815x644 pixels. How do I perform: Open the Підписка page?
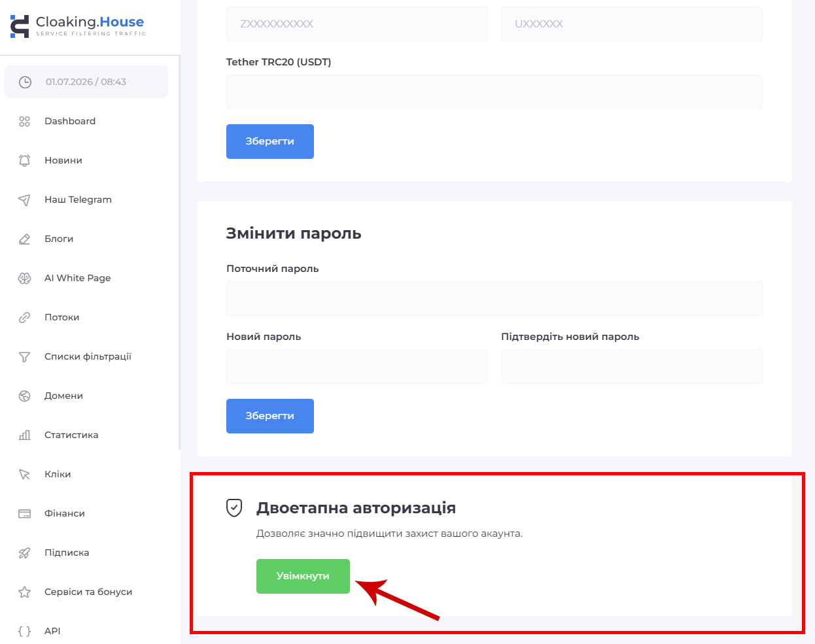[x=67, y=552]
